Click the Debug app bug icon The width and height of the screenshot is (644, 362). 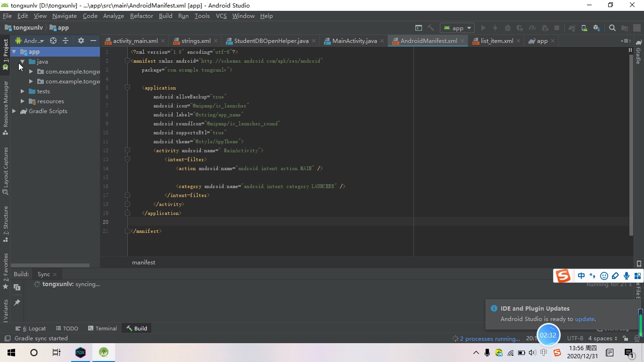pyautogui.click(x=508, y=28)
